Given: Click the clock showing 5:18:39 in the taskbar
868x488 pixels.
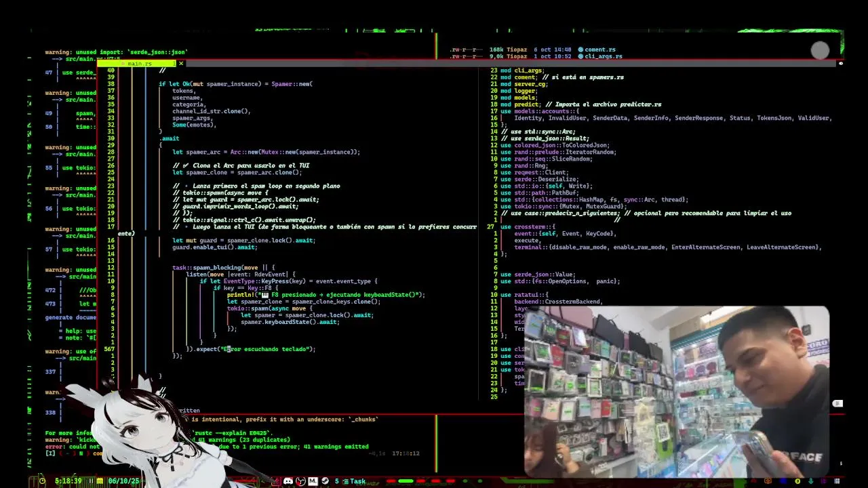Looking at the screenshot, I should point(67,481).
